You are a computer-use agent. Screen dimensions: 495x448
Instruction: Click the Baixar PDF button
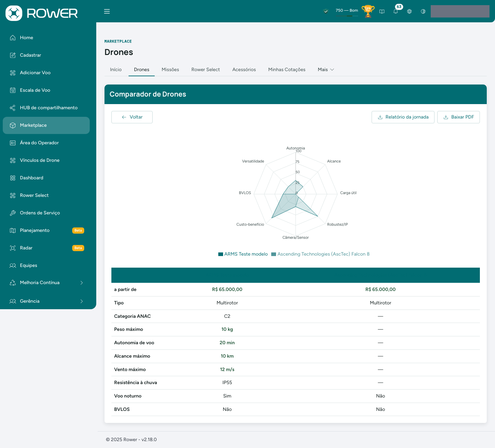click(x=459, y=117)
